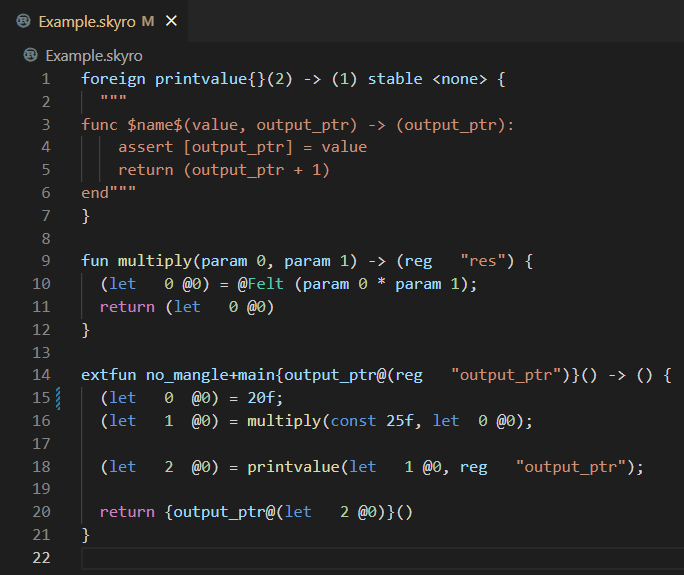The height and width of the screenshot is (575, 684).
Task: Click the closing brace on line 21
Action: [86, 535]
